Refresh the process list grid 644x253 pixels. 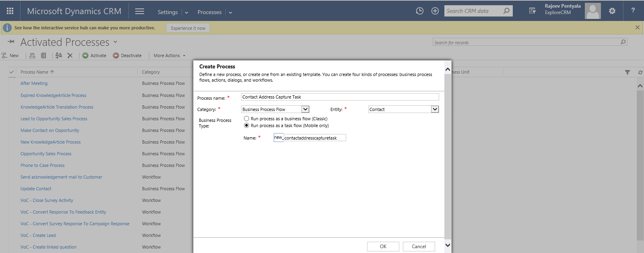click(640, 72)
